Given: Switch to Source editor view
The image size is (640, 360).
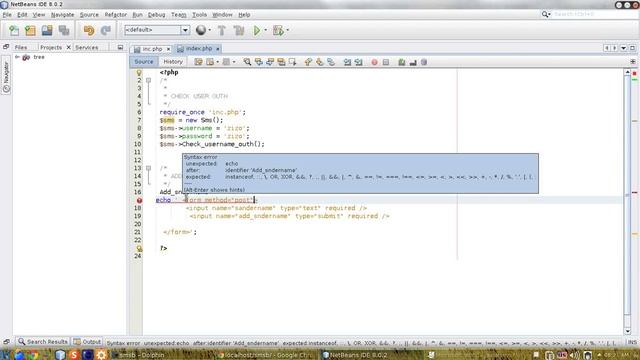Looking at the screenshot, I should pyautogui.click(x=144, y=62).
